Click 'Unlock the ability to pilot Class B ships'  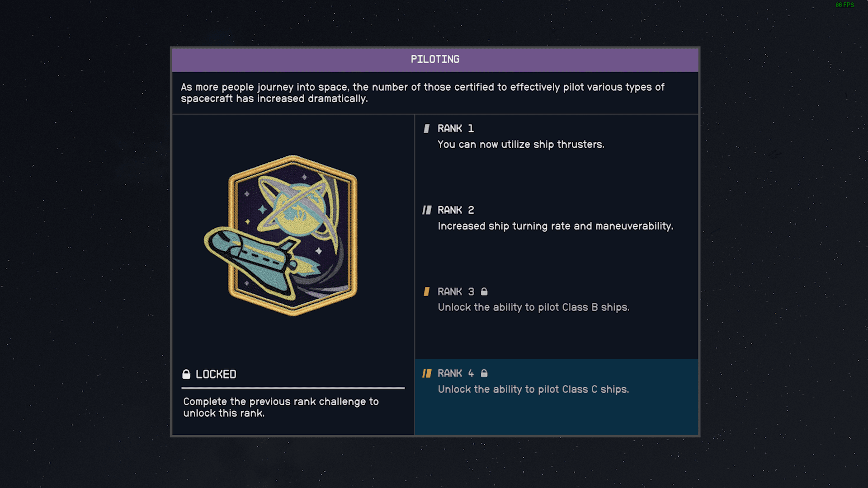tap(533, 307)
